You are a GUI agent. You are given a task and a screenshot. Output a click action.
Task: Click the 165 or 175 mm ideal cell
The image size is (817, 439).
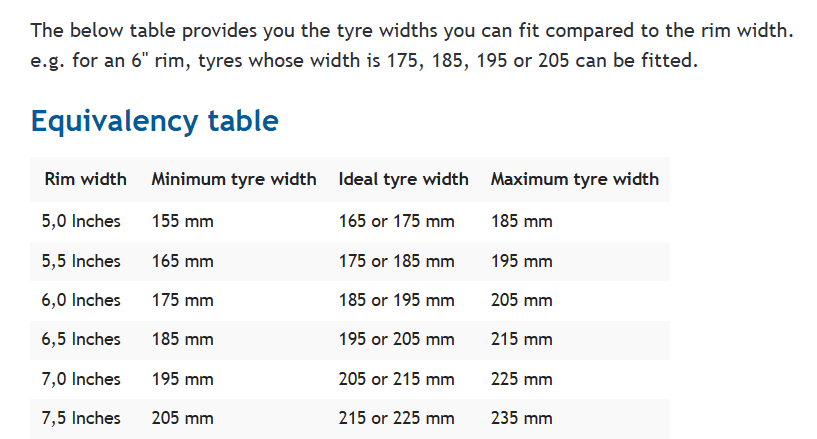point(396,221)
